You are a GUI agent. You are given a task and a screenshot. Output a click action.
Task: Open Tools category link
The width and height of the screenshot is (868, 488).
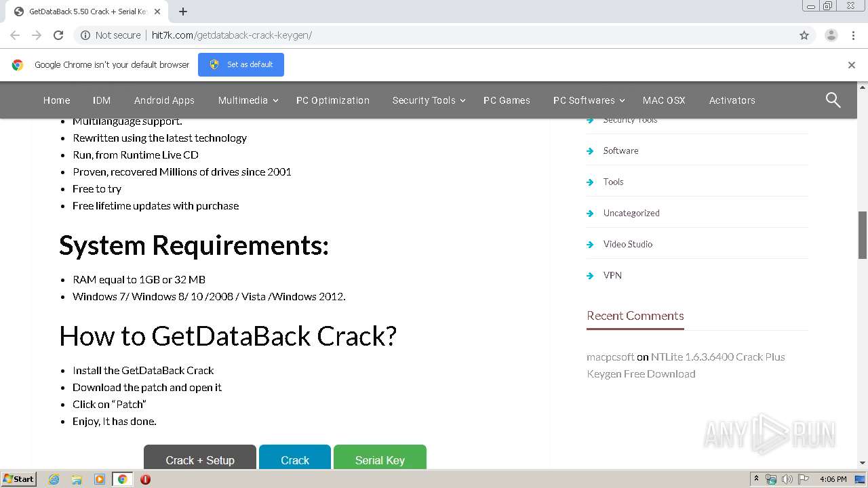613,182
